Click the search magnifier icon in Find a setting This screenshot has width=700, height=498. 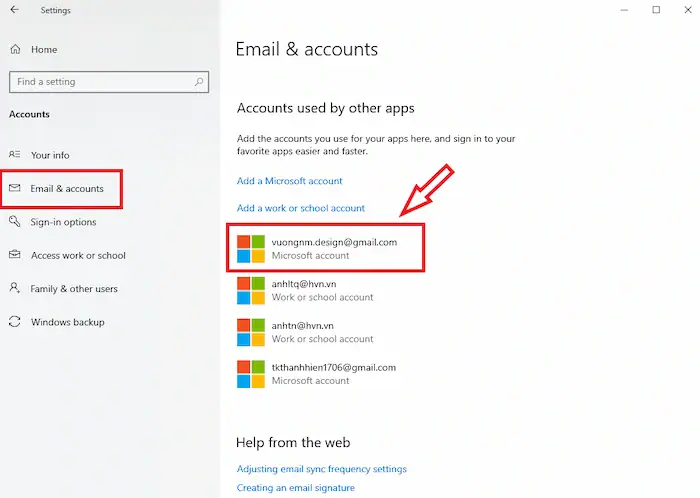[199, 82]
